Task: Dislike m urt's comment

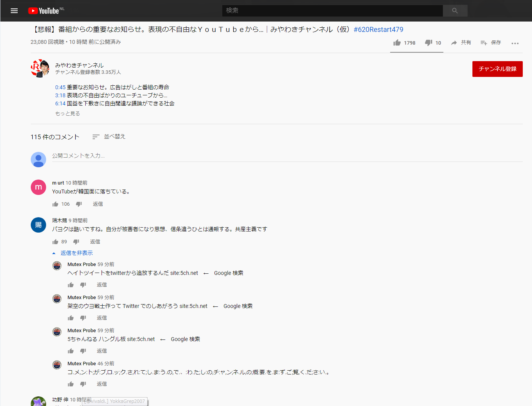Action: click(79, 204)
